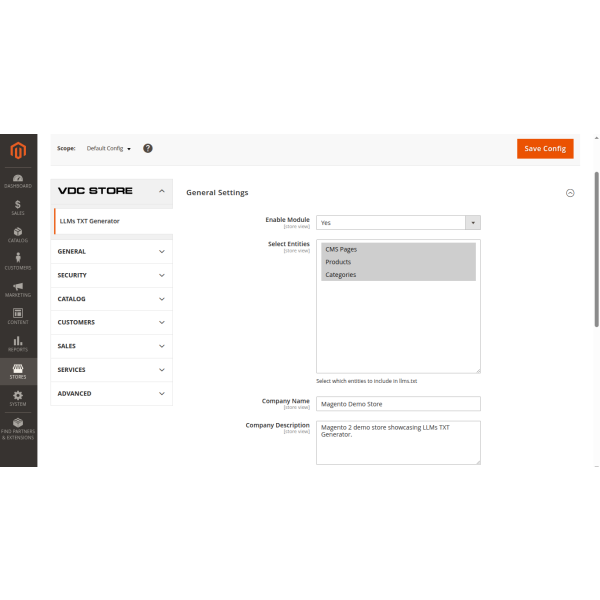Open the Customers sidebar icon
Viewport: 600px width, 600px height.
coord(18,262)
